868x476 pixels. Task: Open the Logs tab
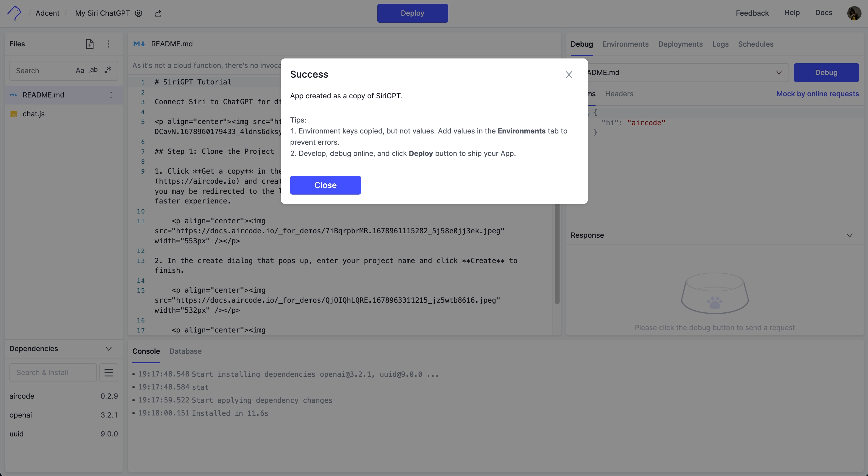(x=720, y=44)
